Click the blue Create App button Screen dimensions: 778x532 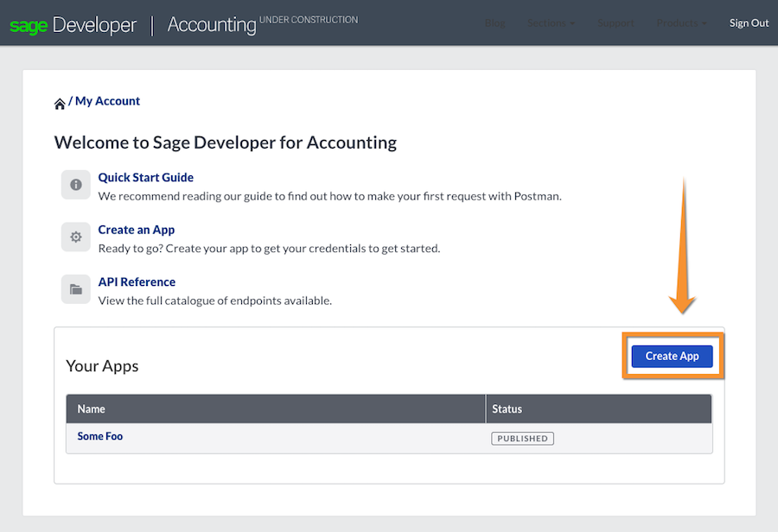pos(672,356)
